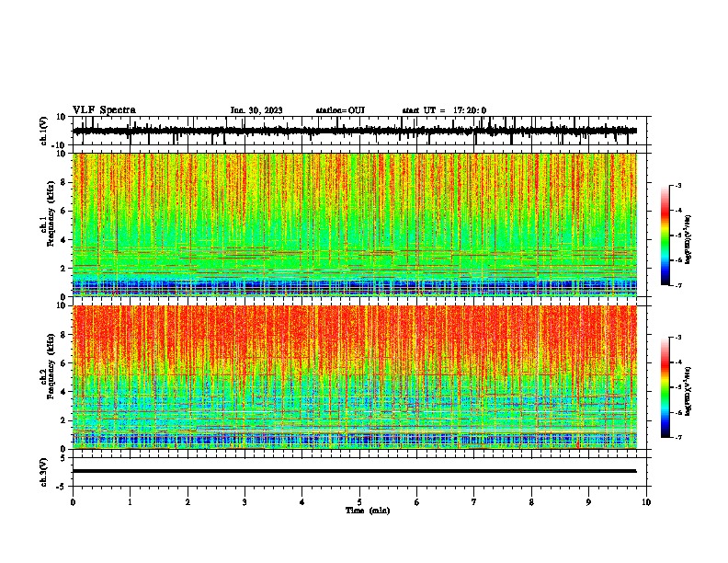Click the "-3" label on ch.1 color bar
728x563 pixels.
click(x=678, y=185)
